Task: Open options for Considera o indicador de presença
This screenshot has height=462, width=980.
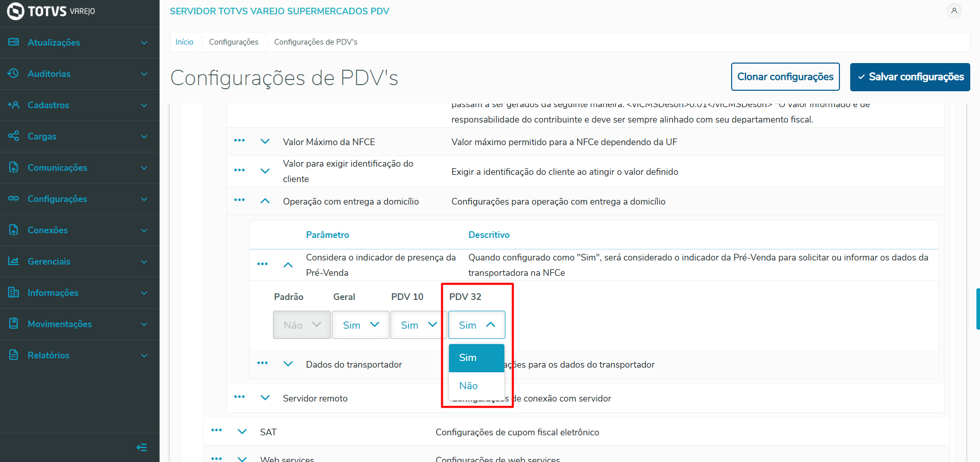Action: tap(263, 264)
